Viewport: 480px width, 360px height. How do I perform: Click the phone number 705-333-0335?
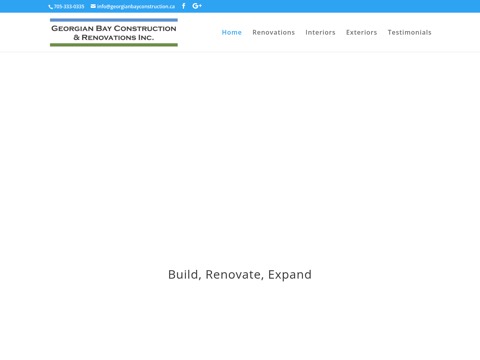point(69,6)
